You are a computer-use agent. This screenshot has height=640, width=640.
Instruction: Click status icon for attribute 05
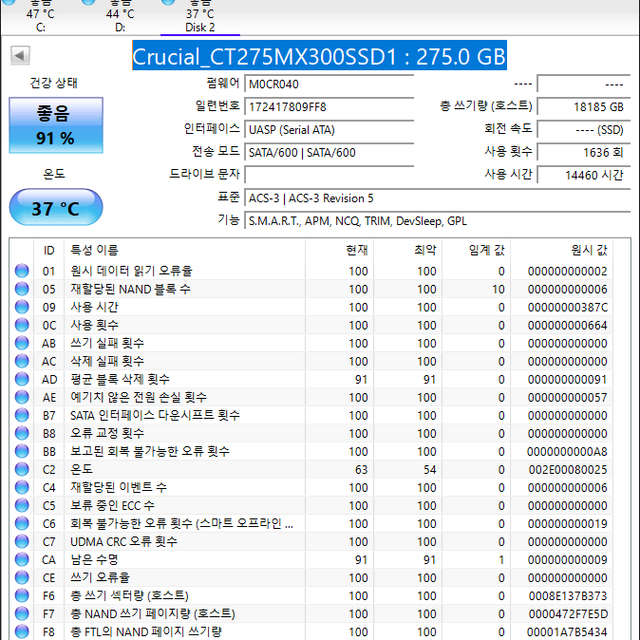(22, 289)
